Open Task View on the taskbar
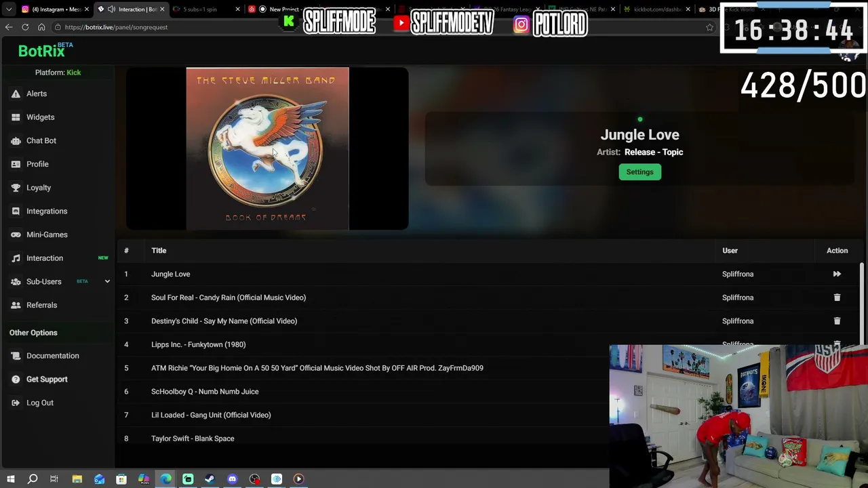868x488 pixels. pos(54,479)
